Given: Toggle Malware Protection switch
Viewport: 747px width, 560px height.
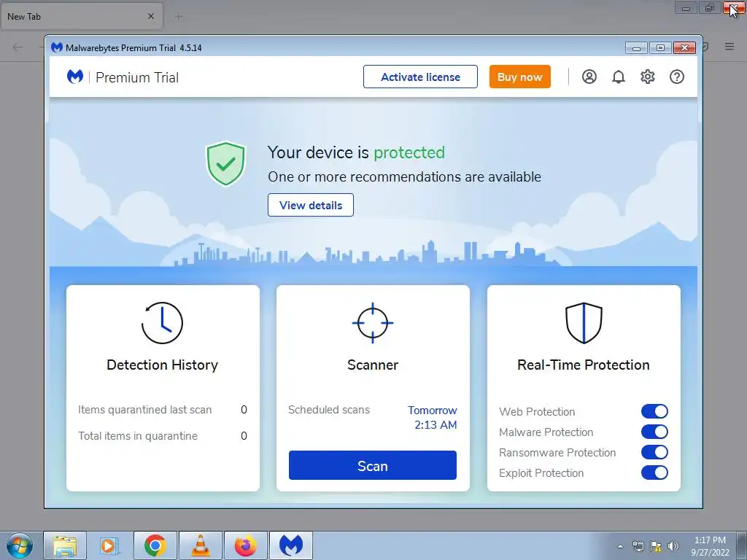Looking at the screenshot, I should (x=654, y=432).
